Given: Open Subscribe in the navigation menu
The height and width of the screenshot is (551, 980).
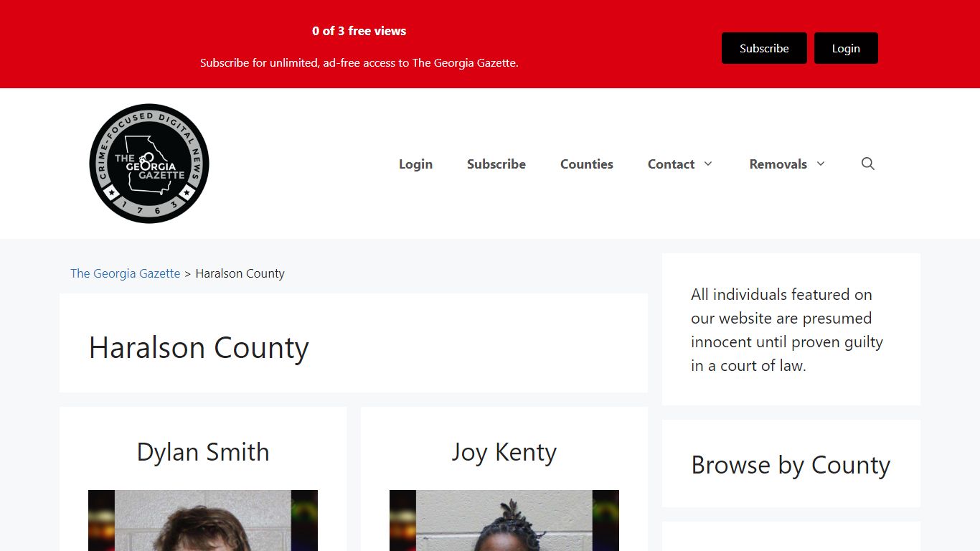Looking at the screenshot, I should [496, 164].
